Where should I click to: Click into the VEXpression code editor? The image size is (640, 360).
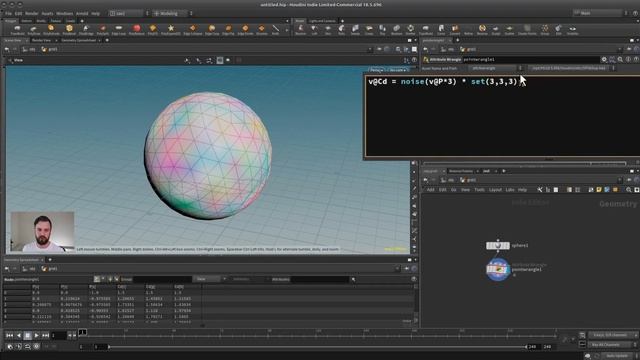coord(502,116)
